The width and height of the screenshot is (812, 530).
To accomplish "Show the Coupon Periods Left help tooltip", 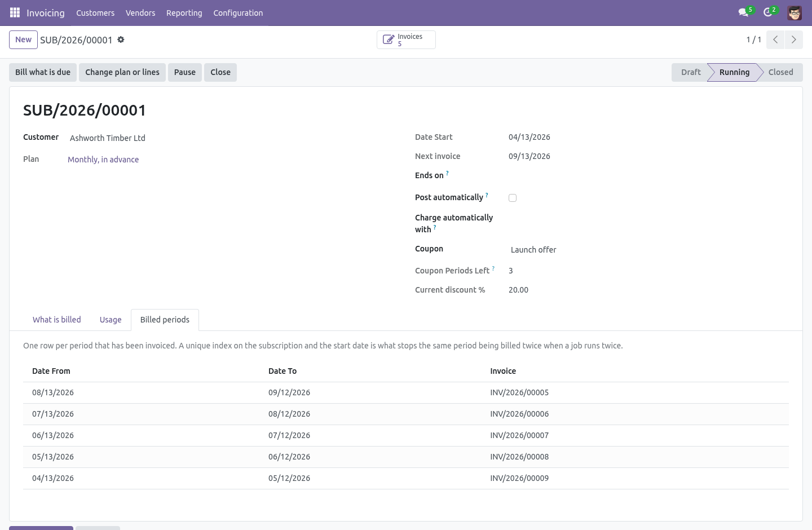I will pyautogui.click(x=493, y=268).
